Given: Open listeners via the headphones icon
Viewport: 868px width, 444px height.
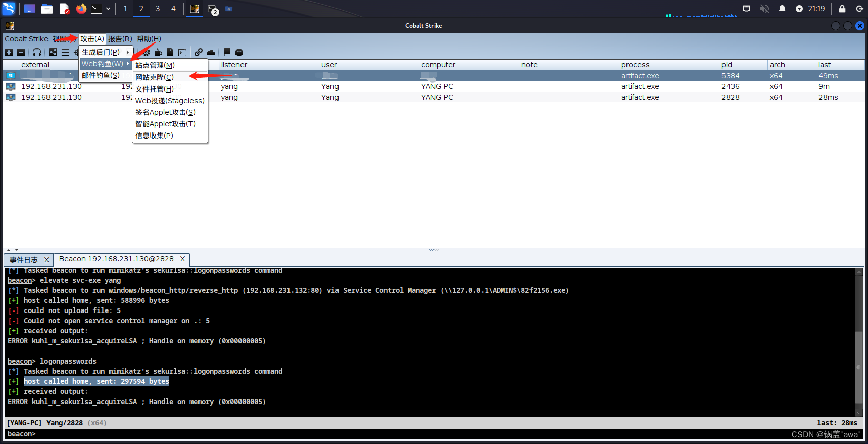Looking at the screenshot, I should [x=37, y=52].
